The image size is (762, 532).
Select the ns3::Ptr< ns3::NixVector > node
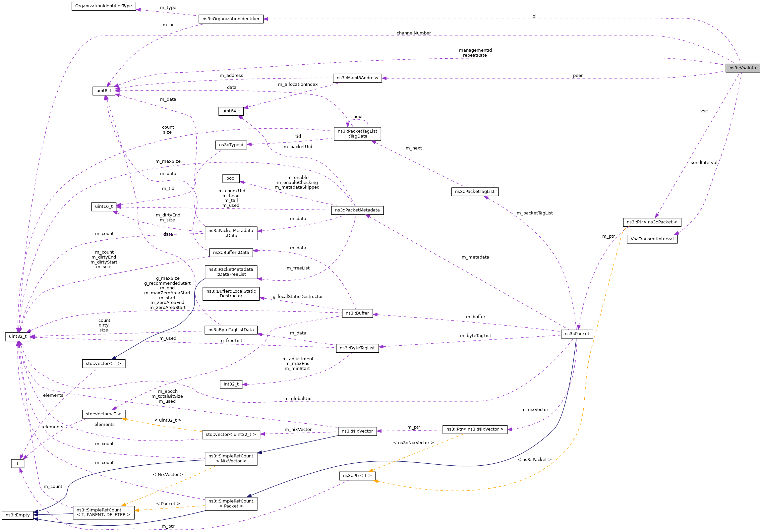[475, 430]
